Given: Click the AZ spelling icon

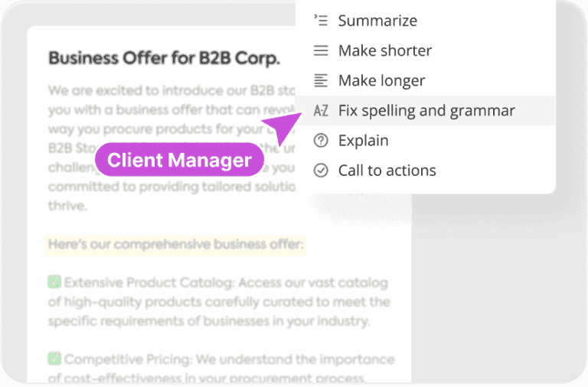Looking at the screenshot, I should (321, 111).
